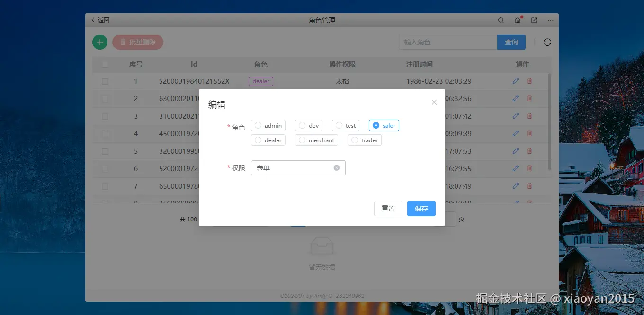Viewport: 644px width, 315px height.
Task: Click the open-in-new-window icon near top right
Action: 534,20
